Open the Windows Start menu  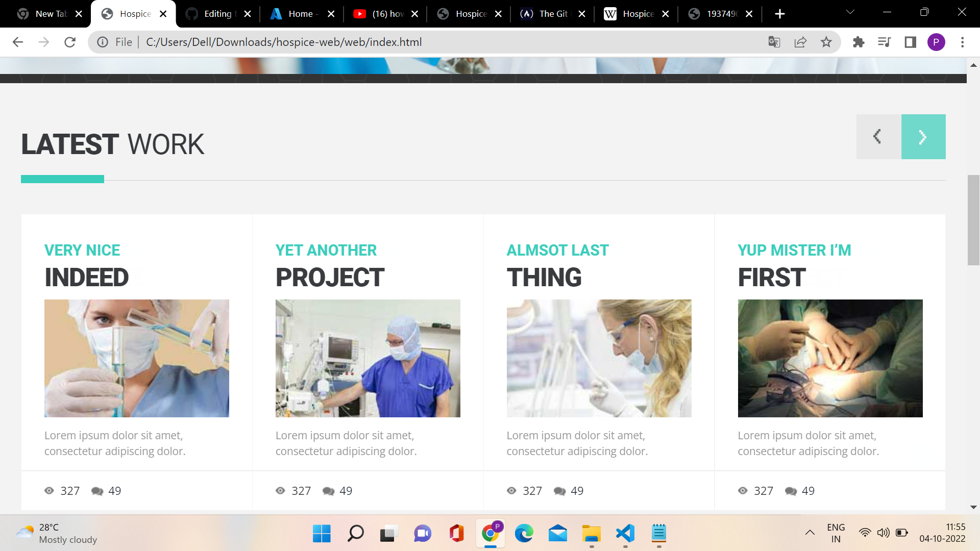(322, 534)
